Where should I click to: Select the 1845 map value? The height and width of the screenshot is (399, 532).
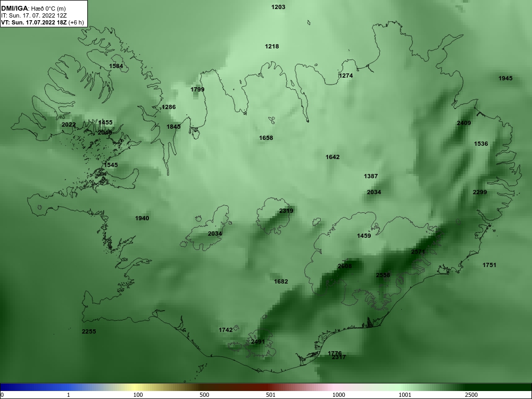pos(173,127)
